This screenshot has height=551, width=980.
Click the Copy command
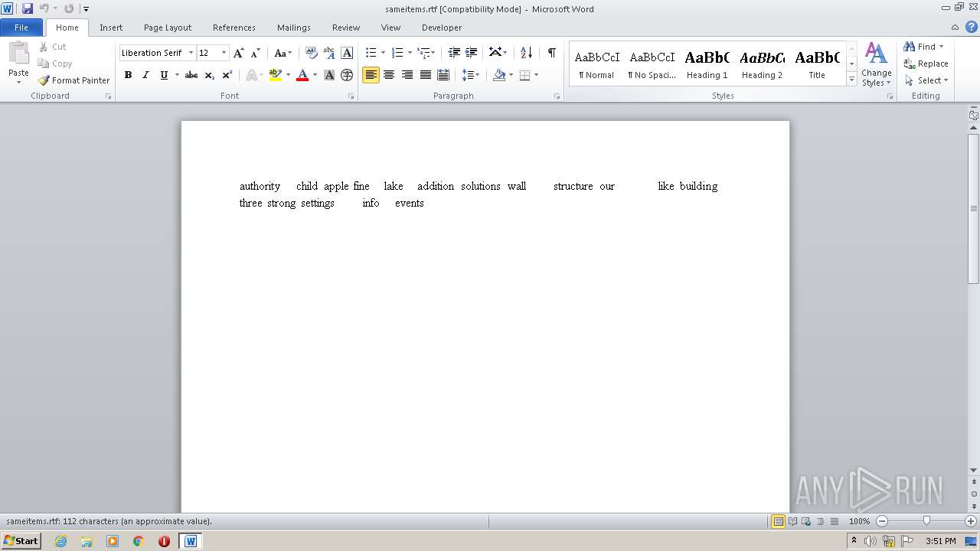point(55,64)
